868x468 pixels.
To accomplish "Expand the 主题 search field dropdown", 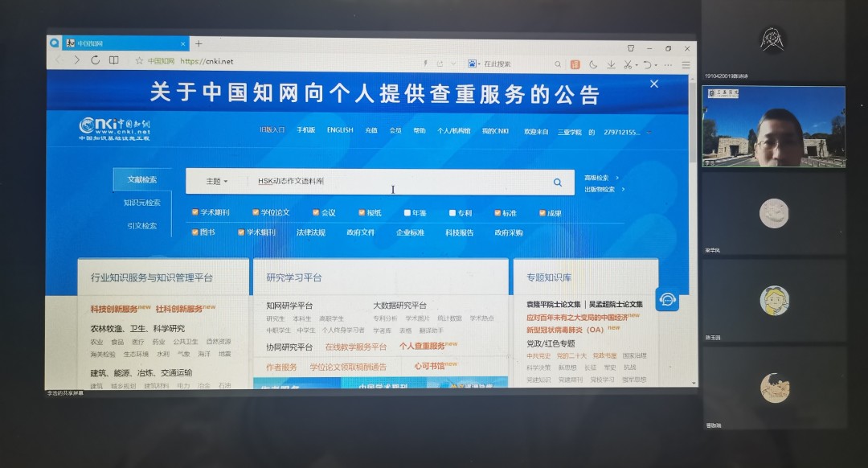I will click(x=217, y=182).
